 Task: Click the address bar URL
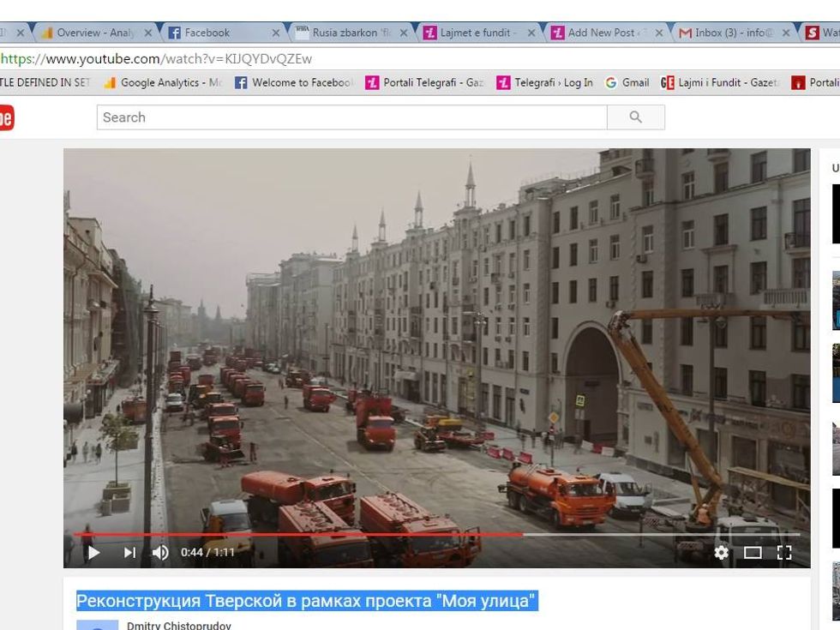click(156, 59)
